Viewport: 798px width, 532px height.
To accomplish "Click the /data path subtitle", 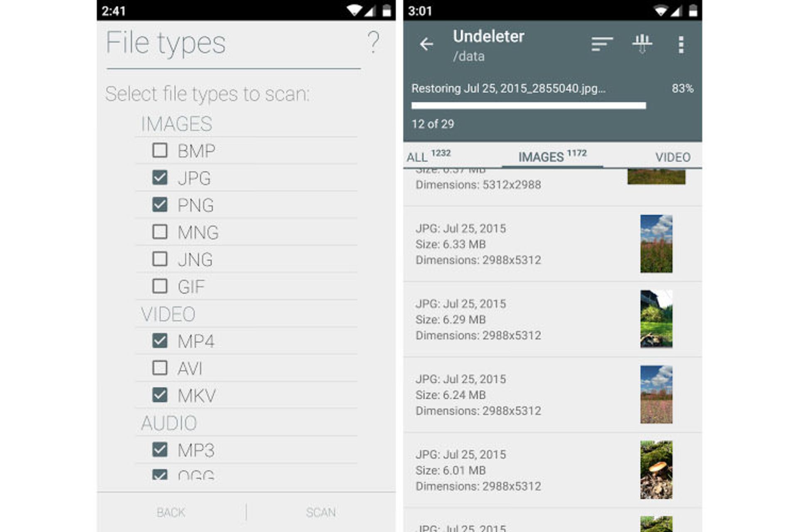I will (x=469, y=56).
